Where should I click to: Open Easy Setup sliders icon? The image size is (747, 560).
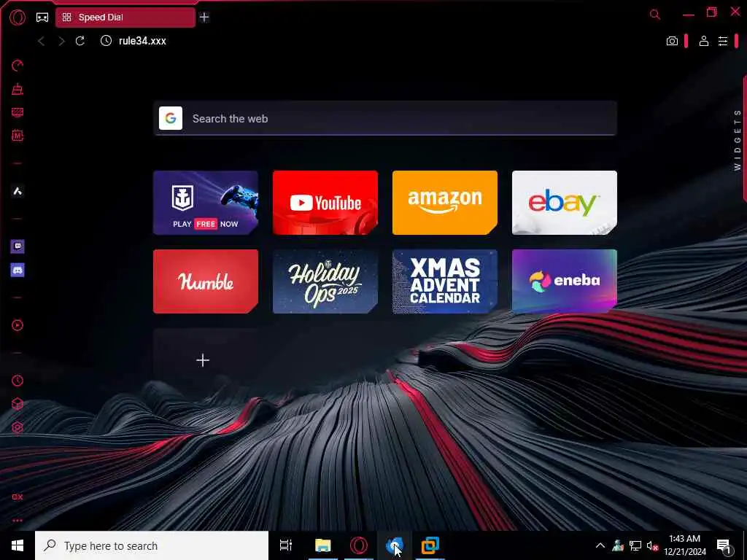(723, 41)
